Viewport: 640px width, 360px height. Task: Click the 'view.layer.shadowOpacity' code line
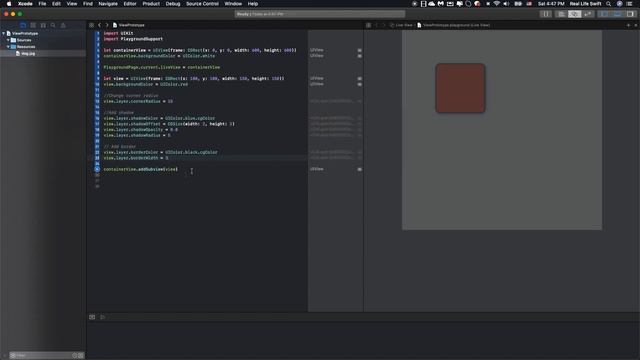pos(140,129)
